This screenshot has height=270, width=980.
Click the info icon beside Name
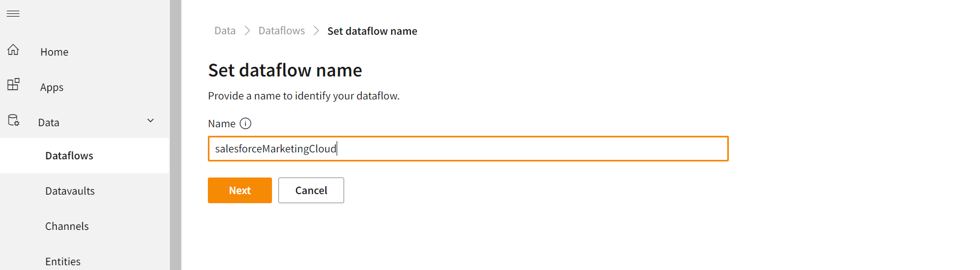(x=245, y=124)
